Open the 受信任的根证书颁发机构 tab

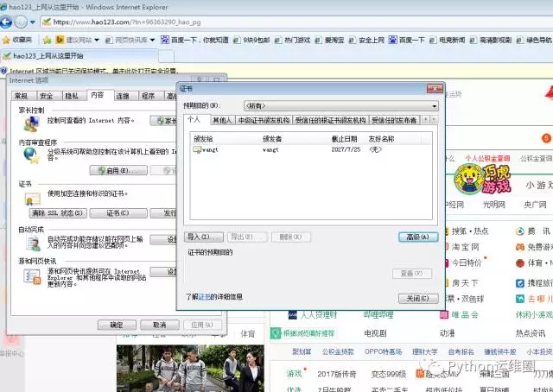[x=330, y=121]
